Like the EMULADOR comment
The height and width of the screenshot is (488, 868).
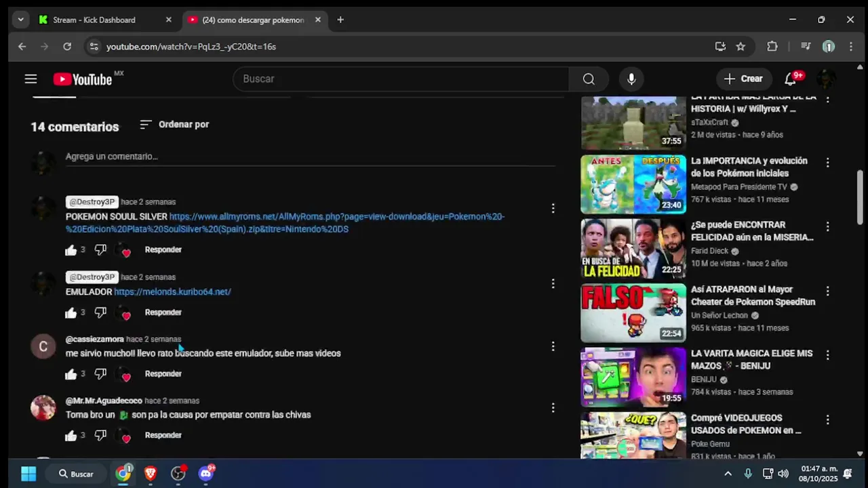coord(71,312)
